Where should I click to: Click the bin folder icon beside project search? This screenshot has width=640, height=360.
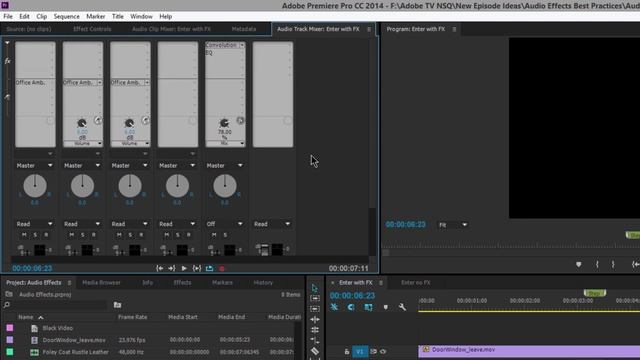[x=118, y=305]
